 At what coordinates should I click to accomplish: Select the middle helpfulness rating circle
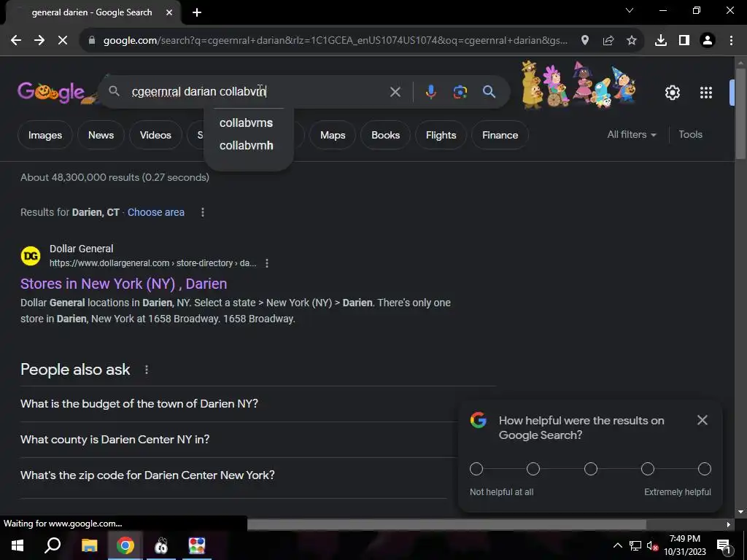[591, 469]
